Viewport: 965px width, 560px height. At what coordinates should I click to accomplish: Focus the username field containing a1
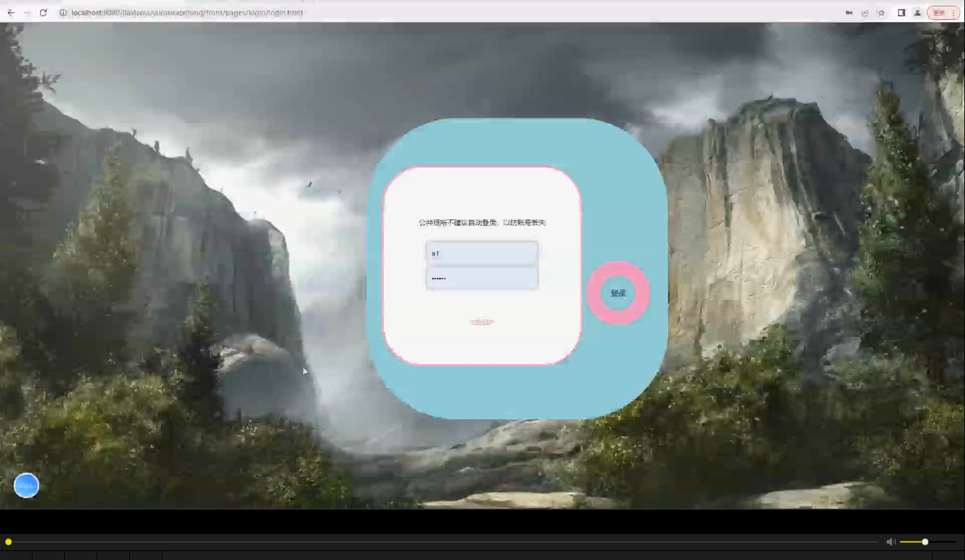(482, 253)
